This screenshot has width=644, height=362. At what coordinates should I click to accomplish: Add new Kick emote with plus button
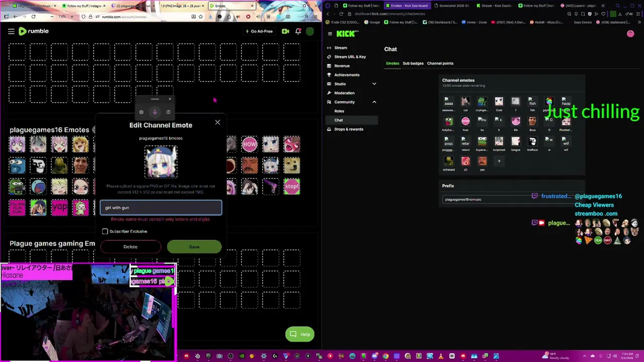[x=499, y=161]
